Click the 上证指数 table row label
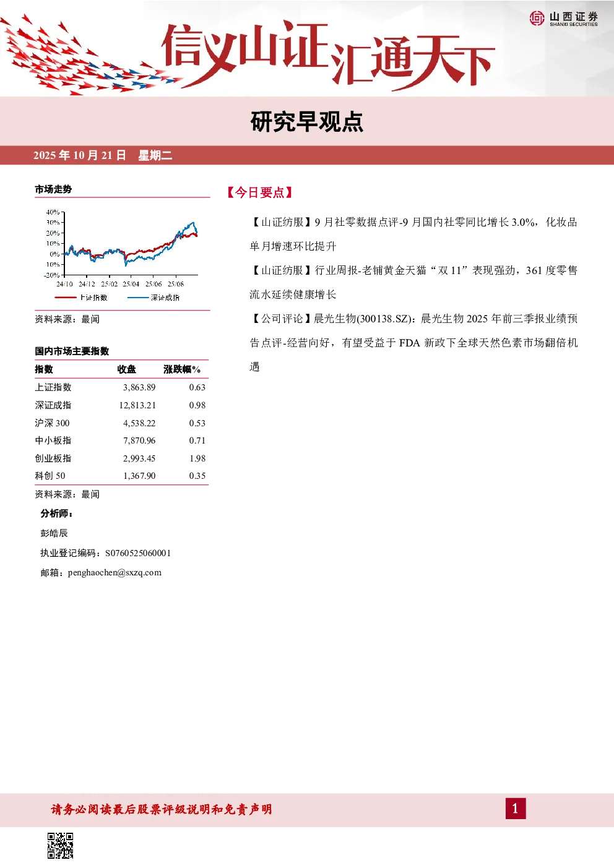Viewport: 614px width, 868px height. pos(53,387)
